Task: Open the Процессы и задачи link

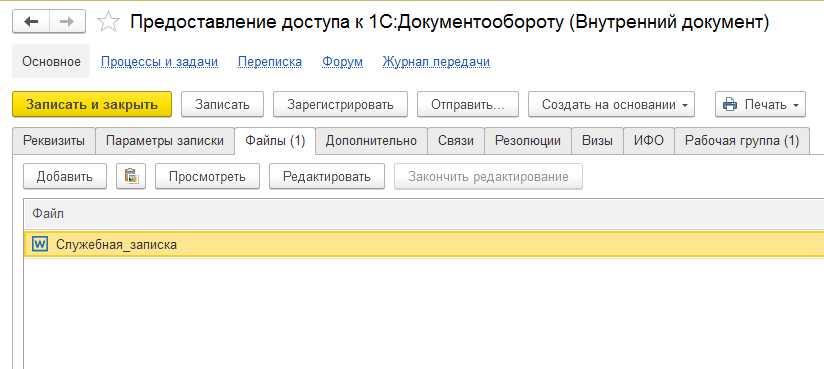Action: click(159, 62)
